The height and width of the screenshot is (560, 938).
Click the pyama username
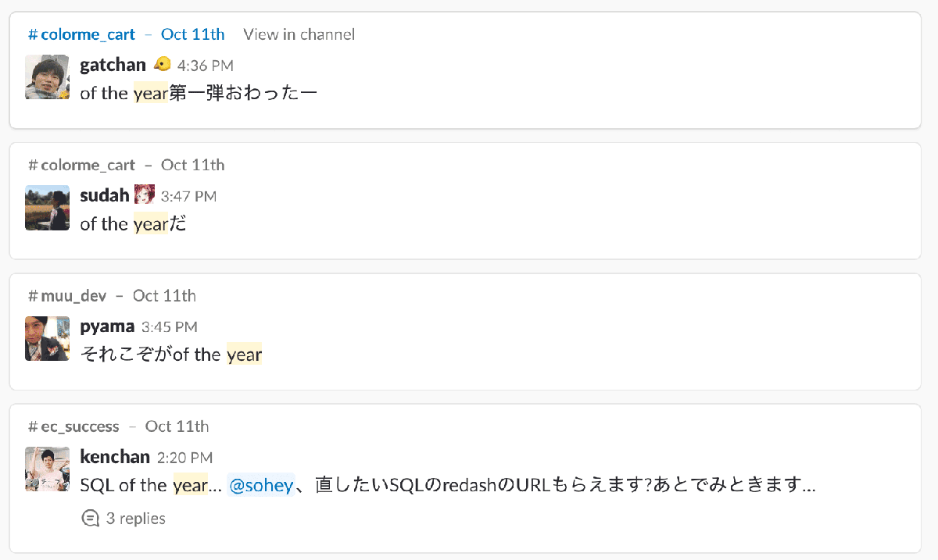[107, 326]
